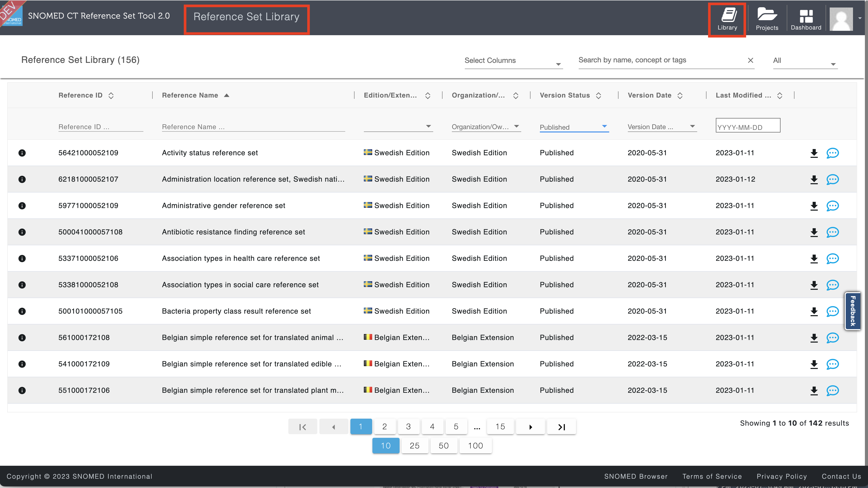Go to page 2 of results

(x=385, y=427)
